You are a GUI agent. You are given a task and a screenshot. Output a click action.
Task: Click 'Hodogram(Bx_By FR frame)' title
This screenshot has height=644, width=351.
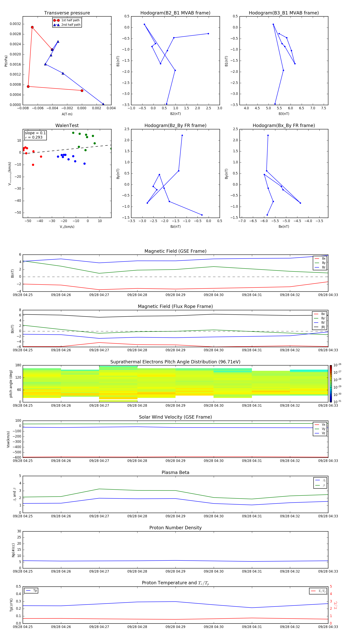[x=284, y=125]
